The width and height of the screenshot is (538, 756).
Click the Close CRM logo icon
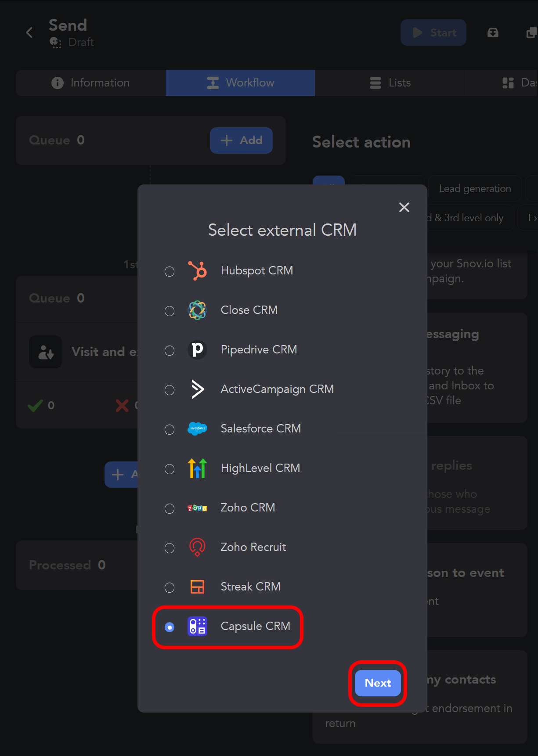197,310
